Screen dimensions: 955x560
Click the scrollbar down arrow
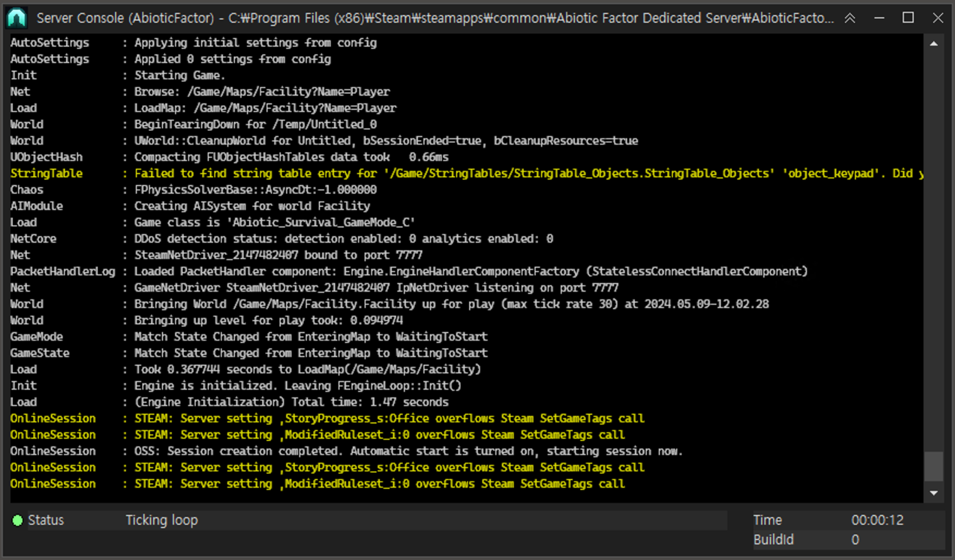coord(934,493)
